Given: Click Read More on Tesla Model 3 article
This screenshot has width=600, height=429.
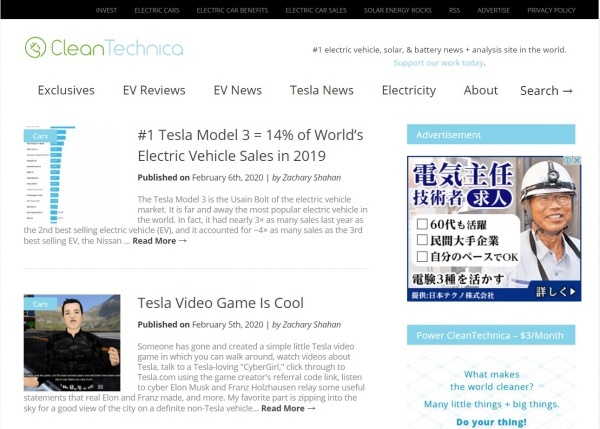Looking at the screenshot, I should click(x=160, y=241).
